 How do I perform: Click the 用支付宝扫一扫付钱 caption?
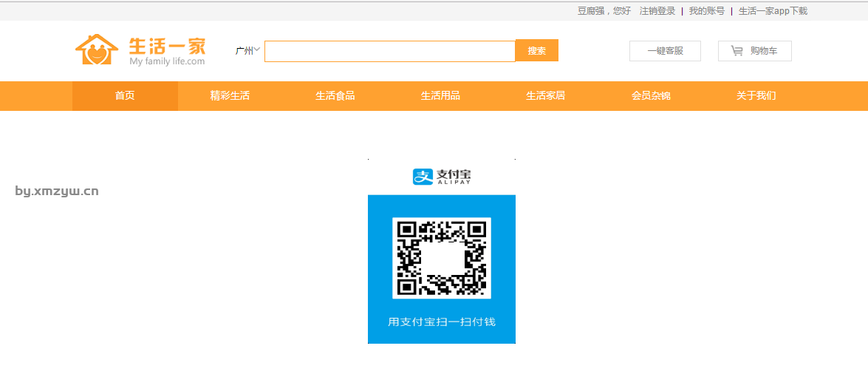[442, 322]
